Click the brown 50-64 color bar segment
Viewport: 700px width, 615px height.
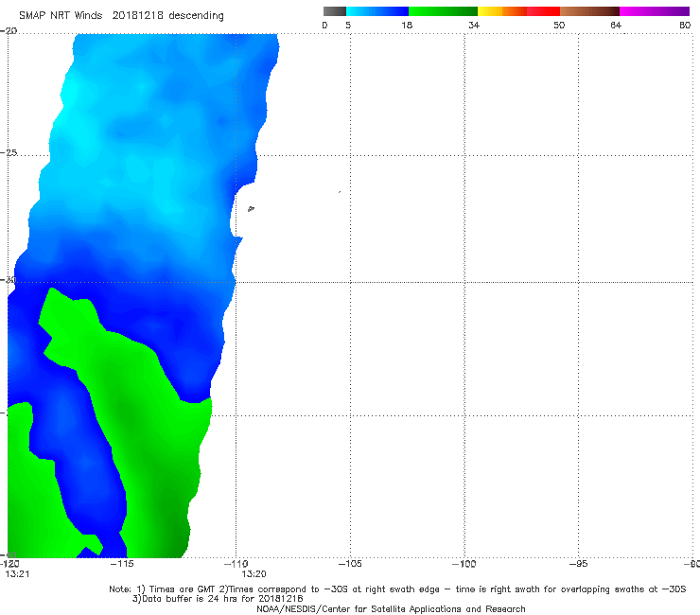tap(589, 11)
